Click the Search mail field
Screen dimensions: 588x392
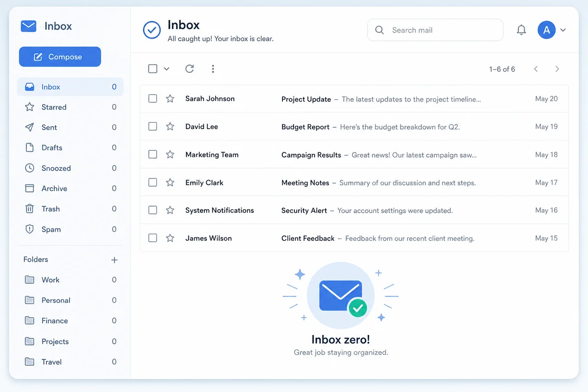coord(435,30)
